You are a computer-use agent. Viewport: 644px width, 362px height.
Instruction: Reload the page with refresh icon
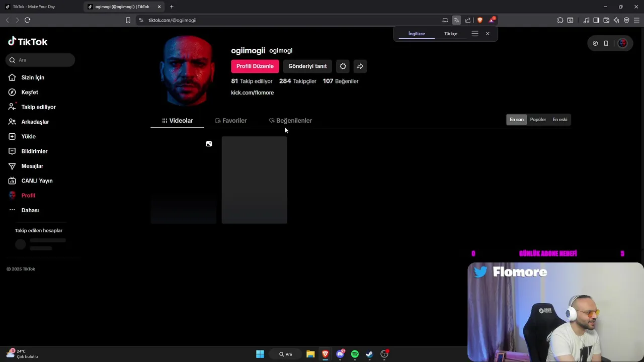pyautogui.click(x=27, y=20)
